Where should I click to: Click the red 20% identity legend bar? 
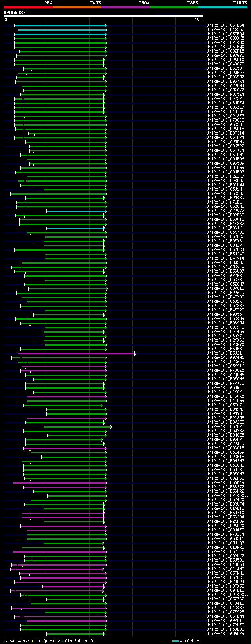(x=28, y=7)
